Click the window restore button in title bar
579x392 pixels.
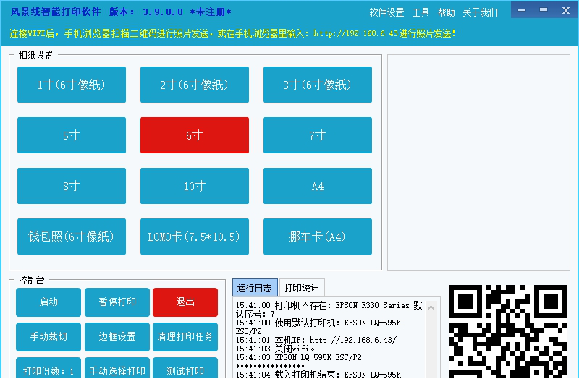click(544, 10)
